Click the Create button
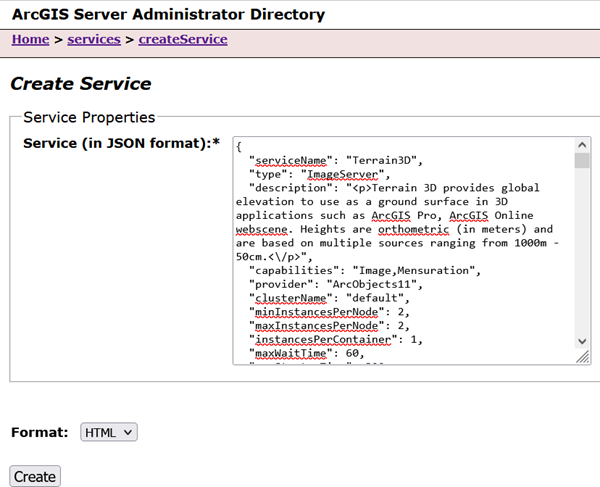 pyautogui.click(x=35, y=477)
